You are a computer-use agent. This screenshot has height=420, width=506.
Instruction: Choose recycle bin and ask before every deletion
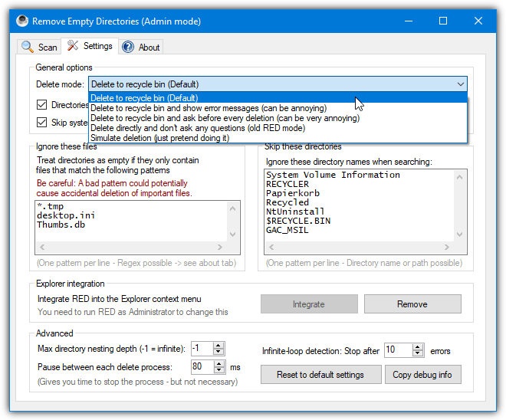point(278,118)
